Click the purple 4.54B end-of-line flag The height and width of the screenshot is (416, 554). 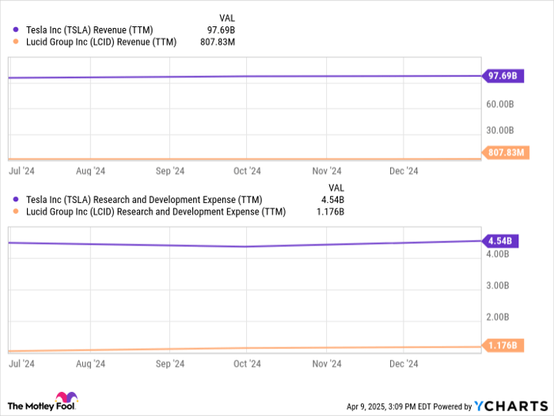[500, 241]
